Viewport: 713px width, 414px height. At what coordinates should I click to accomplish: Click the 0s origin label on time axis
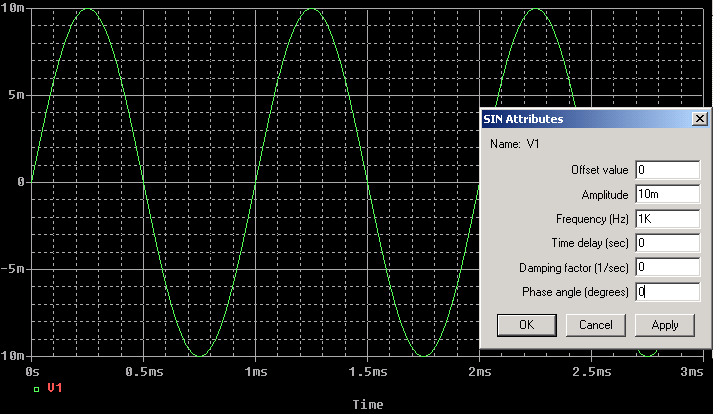tap(32, 372)
